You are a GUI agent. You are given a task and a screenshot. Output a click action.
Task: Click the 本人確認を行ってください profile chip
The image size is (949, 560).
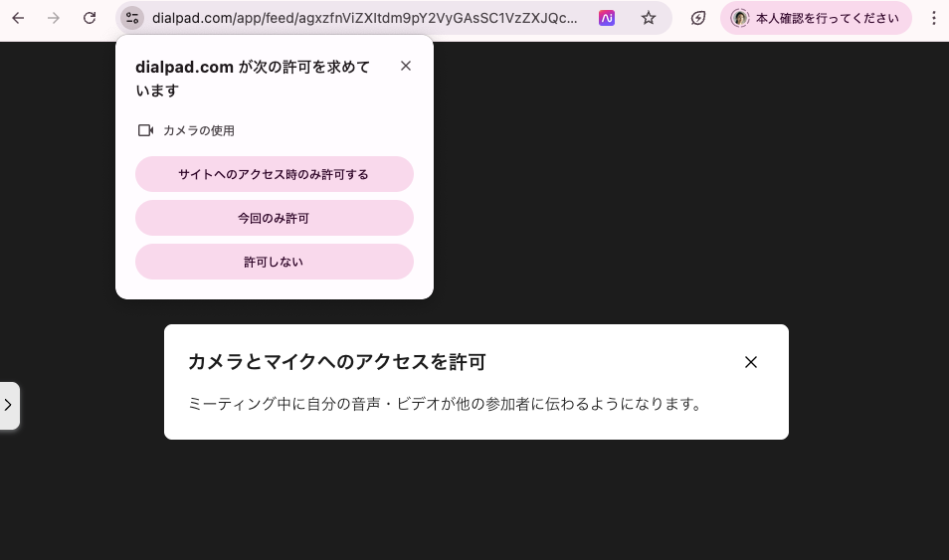[x=816, y=18]
